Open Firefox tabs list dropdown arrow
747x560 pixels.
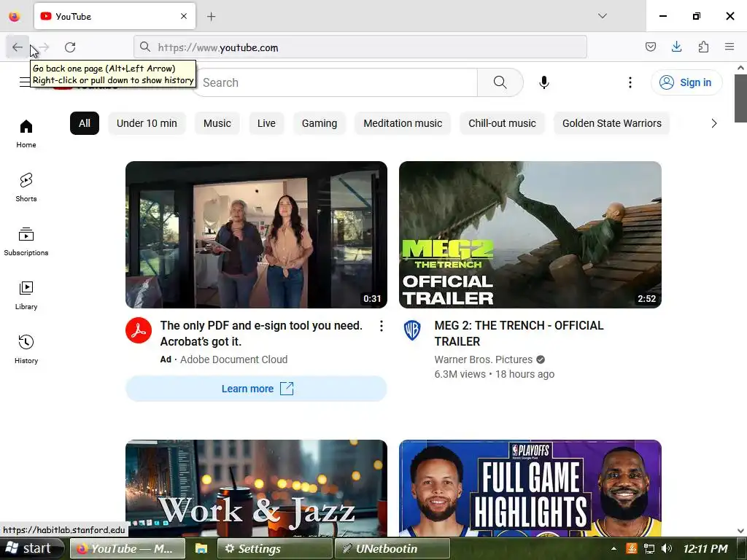(602, 16)
